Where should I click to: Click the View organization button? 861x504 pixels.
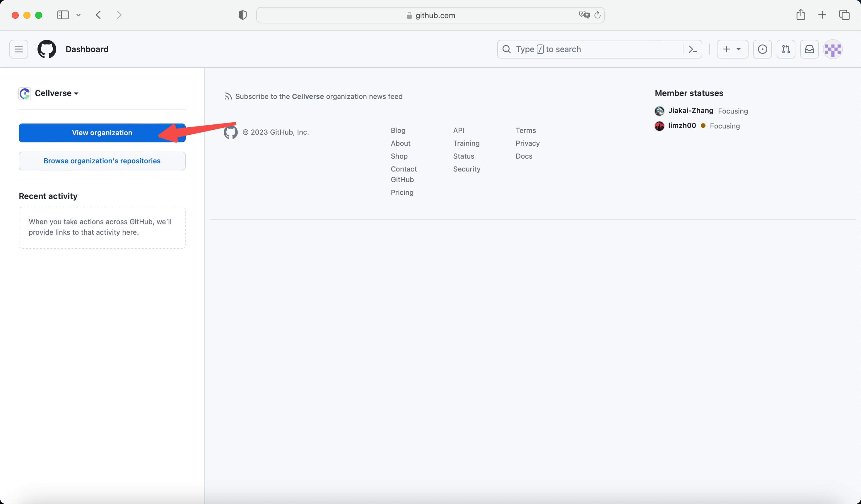(x=102, y=133)
